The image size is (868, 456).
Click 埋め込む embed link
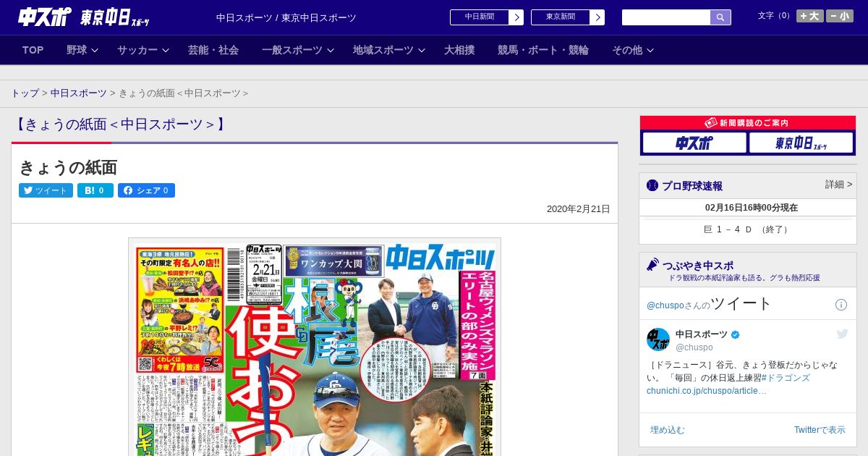pyautogui.click(x=667, y=430)
